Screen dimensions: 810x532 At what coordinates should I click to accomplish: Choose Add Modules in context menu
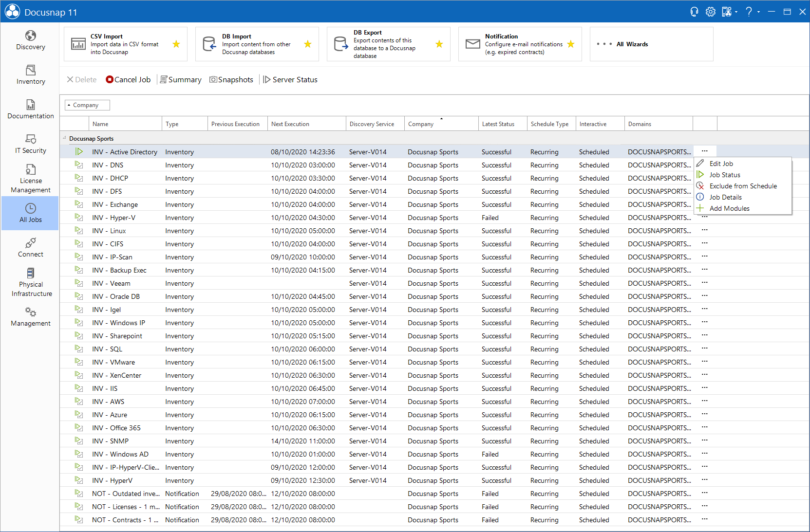[743, 208]
